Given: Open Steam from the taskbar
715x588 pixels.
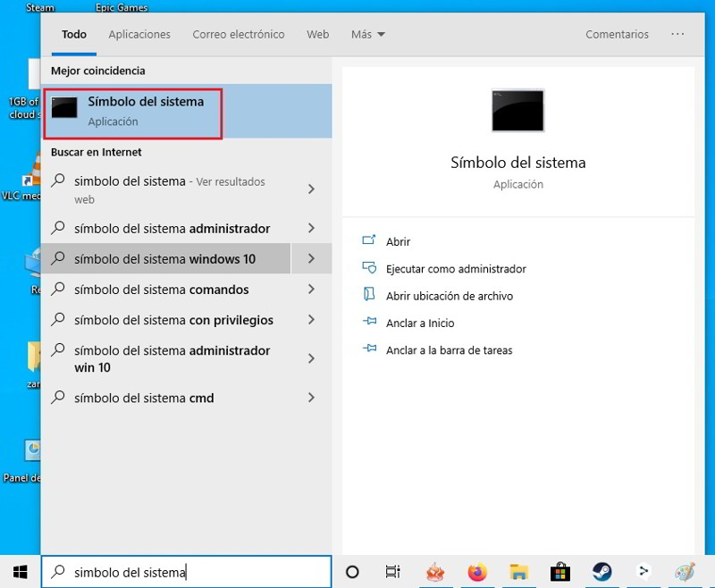Looking at the screenshot, I should tap(601, 572).
